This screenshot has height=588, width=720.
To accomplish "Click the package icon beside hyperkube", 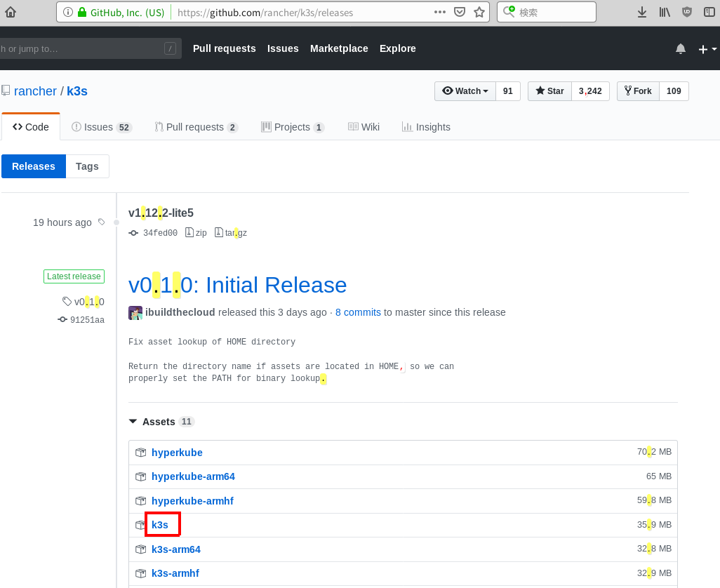I will 140,453.
